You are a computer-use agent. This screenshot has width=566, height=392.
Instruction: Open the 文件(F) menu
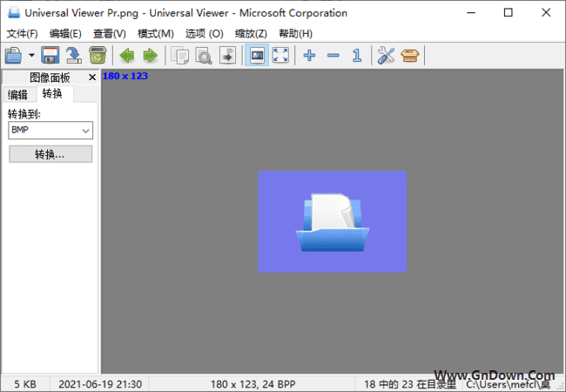click(22, 34)
